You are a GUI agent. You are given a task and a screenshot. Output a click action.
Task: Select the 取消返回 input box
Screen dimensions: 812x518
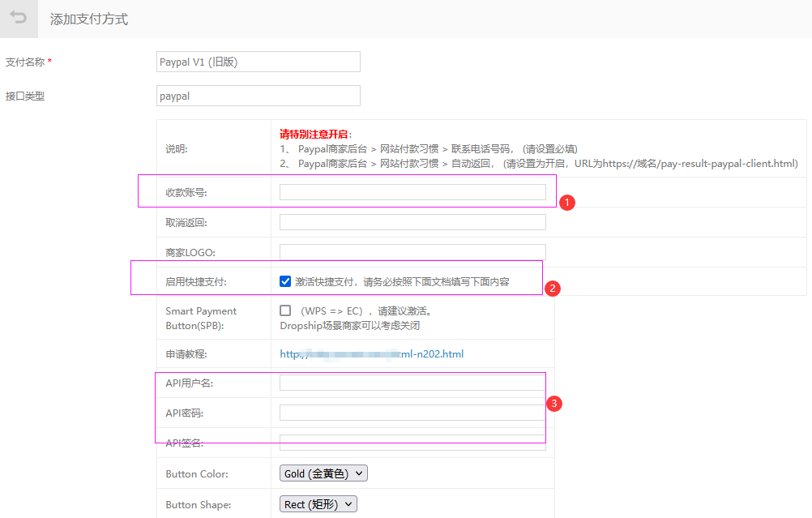coord(412,222)
